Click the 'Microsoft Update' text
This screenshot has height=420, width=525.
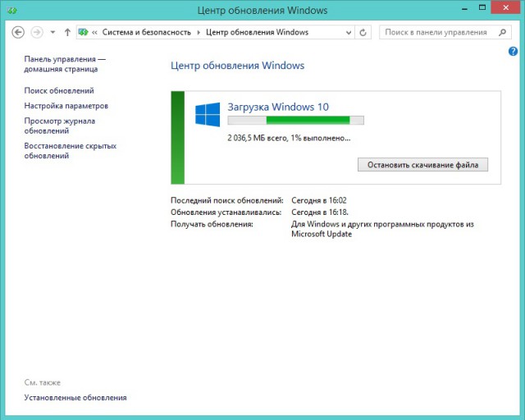322,234
